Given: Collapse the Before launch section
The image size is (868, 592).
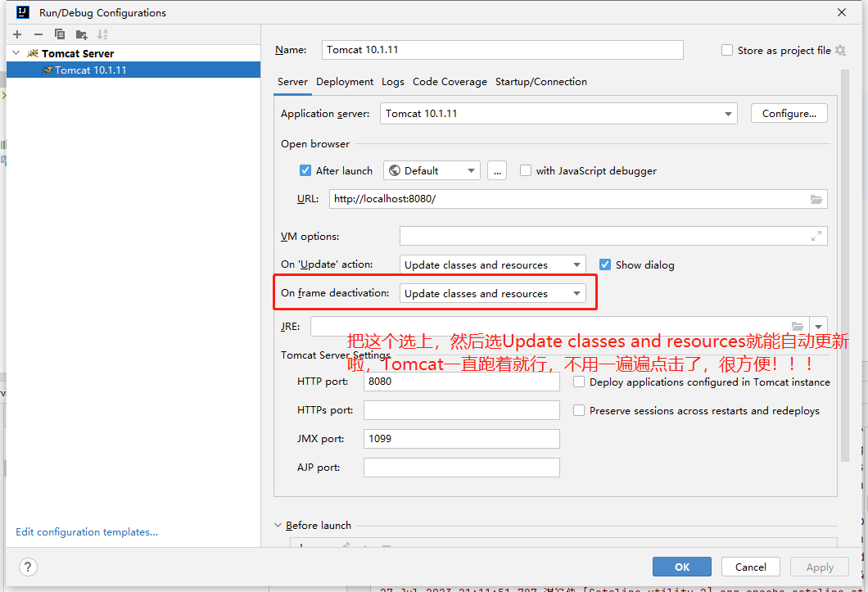Looking at the screenshot, I should point(278,525).
